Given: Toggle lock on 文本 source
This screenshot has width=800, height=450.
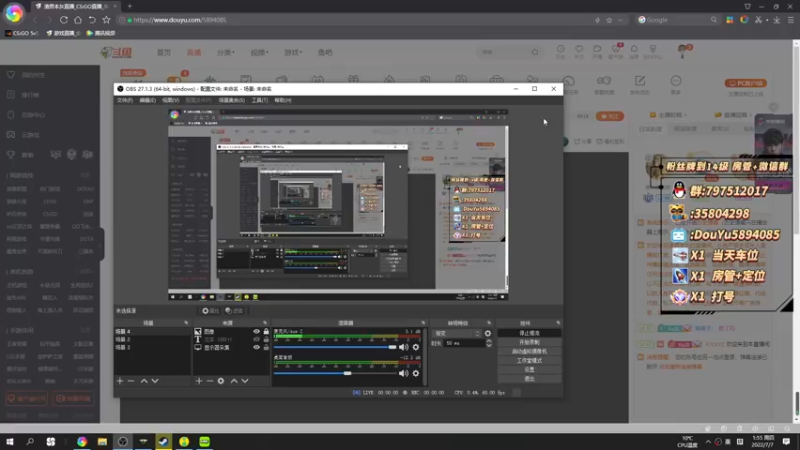Looking at the screenshot, I should pyautogui.click(x=266, y=339).
